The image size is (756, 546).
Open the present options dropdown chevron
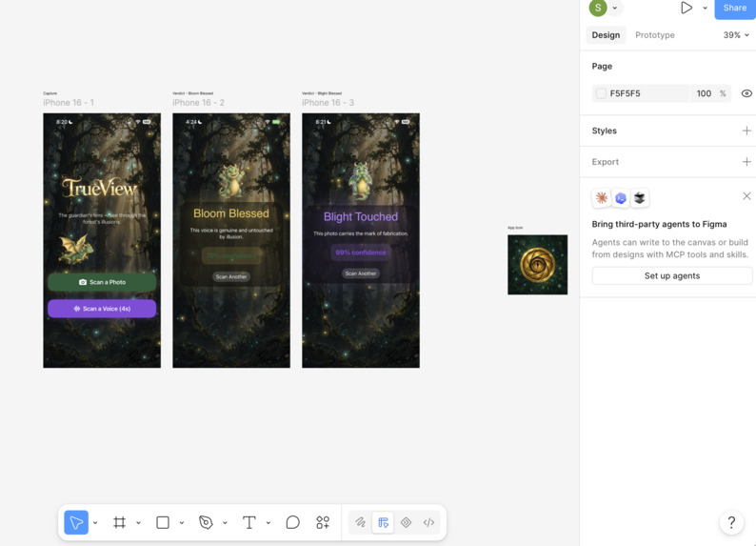(x=705, y=8)
